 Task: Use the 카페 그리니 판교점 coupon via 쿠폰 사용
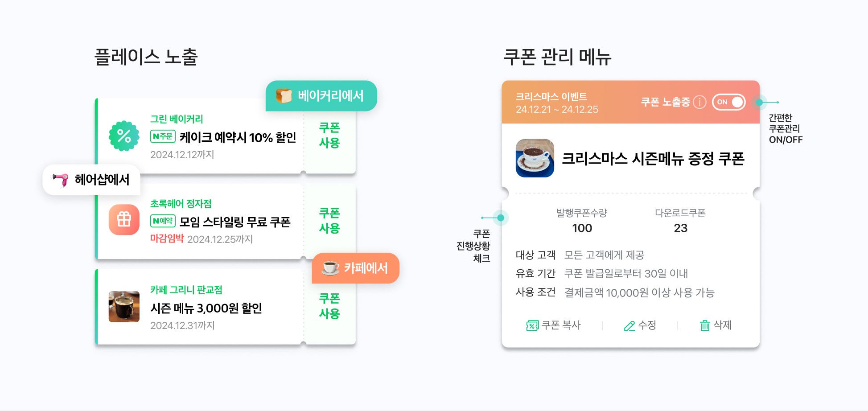tap(329, 306)
